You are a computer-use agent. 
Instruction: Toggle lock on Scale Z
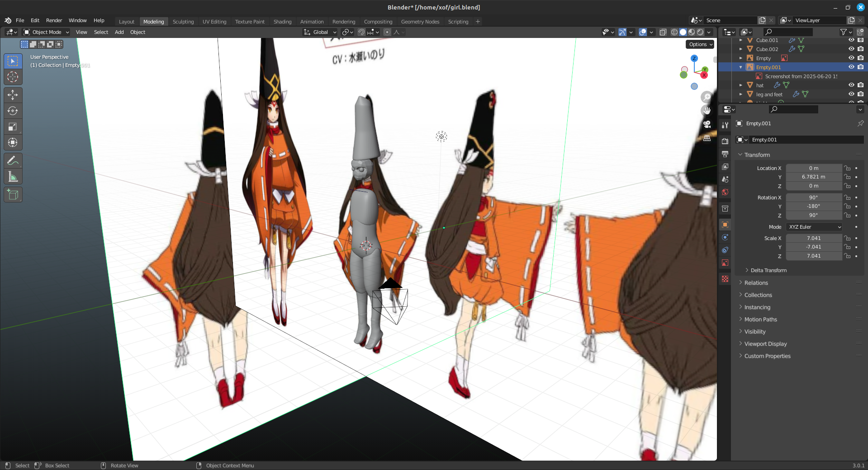coord(848,256)
